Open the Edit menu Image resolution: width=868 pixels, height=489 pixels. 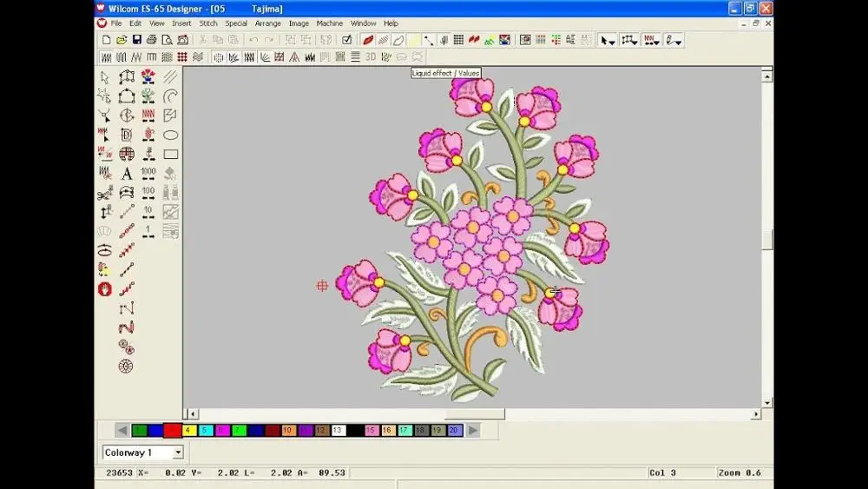(135, 23)
